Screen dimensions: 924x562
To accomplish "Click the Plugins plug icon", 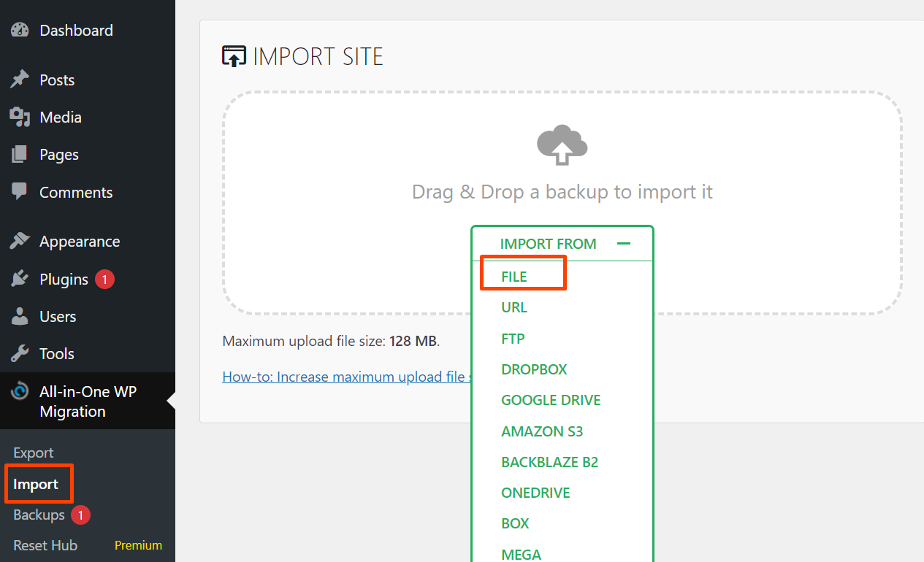I will click(20, 279).
